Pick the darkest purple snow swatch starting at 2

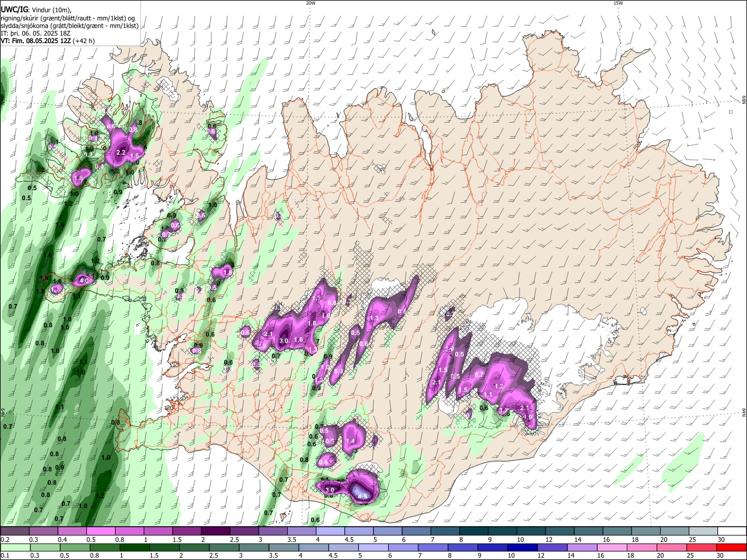pos(215,531)
